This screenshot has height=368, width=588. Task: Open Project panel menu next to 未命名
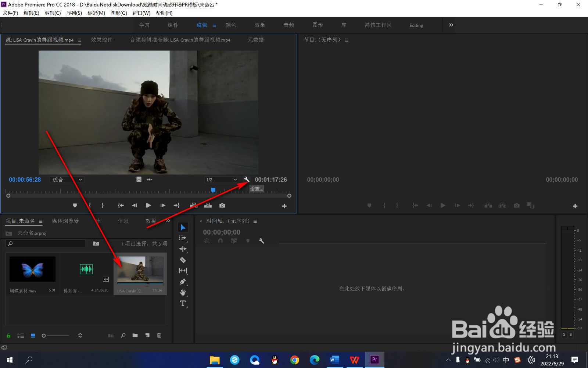tap(40, 221)
